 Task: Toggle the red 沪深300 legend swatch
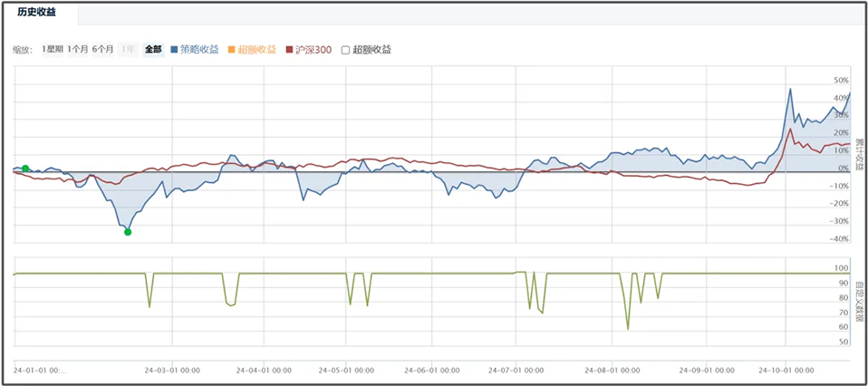click(x=289, y=50)
